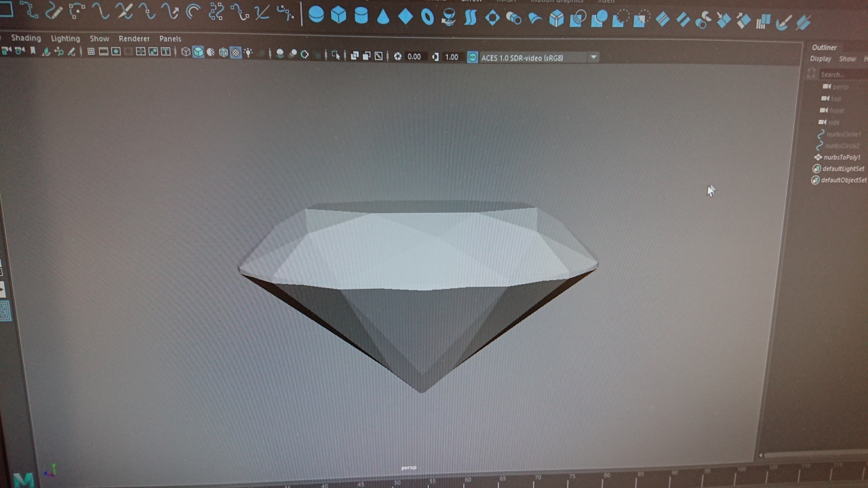
Task: Open the Show panel menu
Action: [99, 39]
